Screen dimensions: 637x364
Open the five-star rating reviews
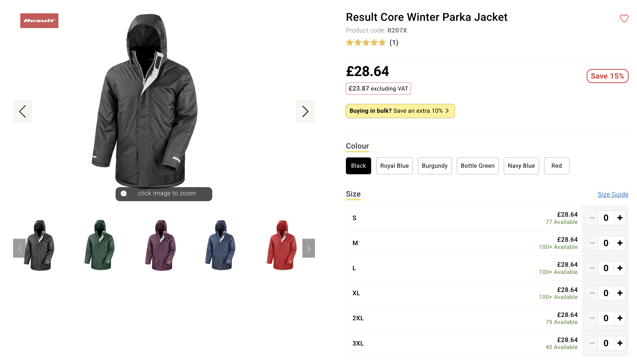366,43
